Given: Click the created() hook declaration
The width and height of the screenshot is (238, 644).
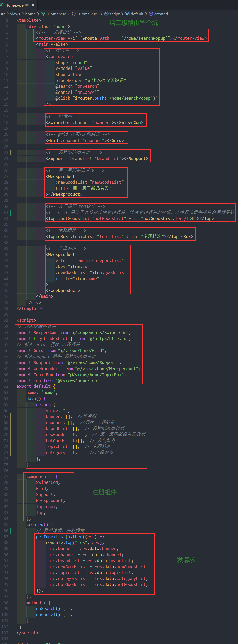Looking at the screenshot, I should coord(40,524).
